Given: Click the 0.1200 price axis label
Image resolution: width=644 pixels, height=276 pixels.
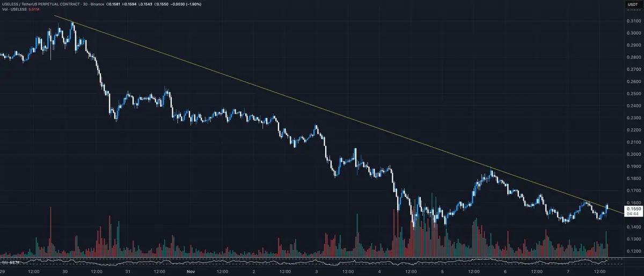Looking at the screenshot, I should (633, 251).
